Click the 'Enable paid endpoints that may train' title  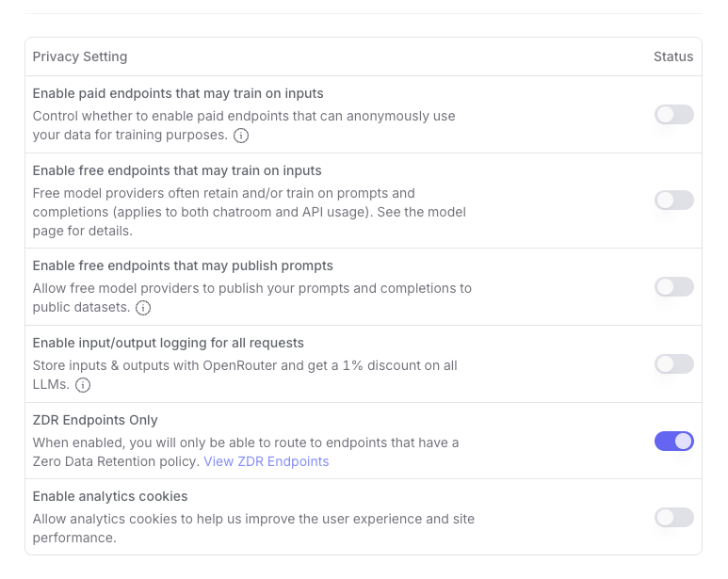tap(178, 93)
